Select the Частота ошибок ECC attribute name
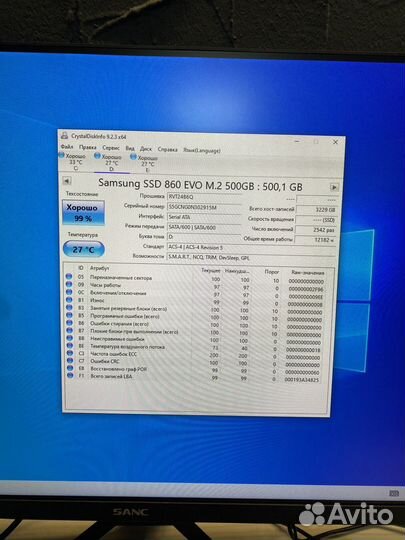 coord(114,354)
